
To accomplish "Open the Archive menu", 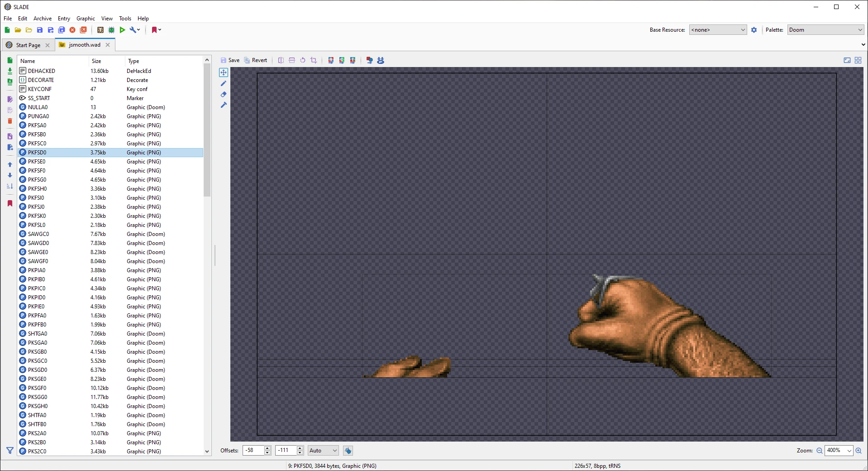I will tap(43, 19).
